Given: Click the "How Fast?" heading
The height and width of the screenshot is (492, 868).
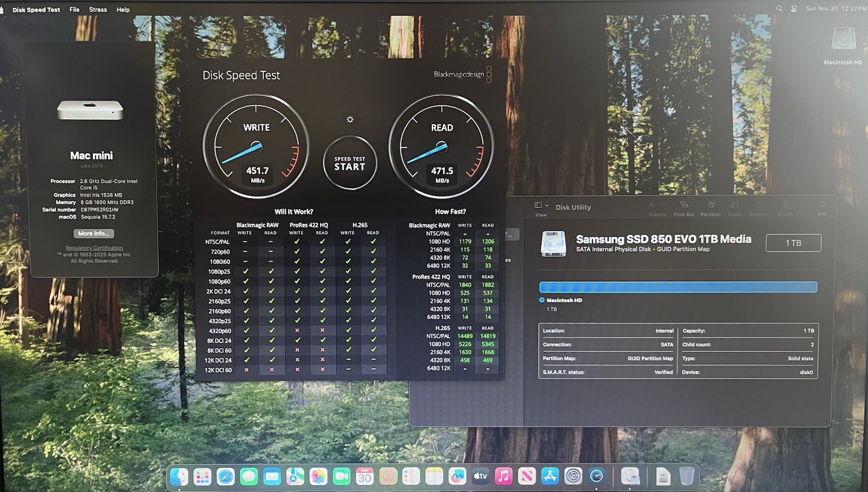Looking at the screenshot, I should [450, 212].
